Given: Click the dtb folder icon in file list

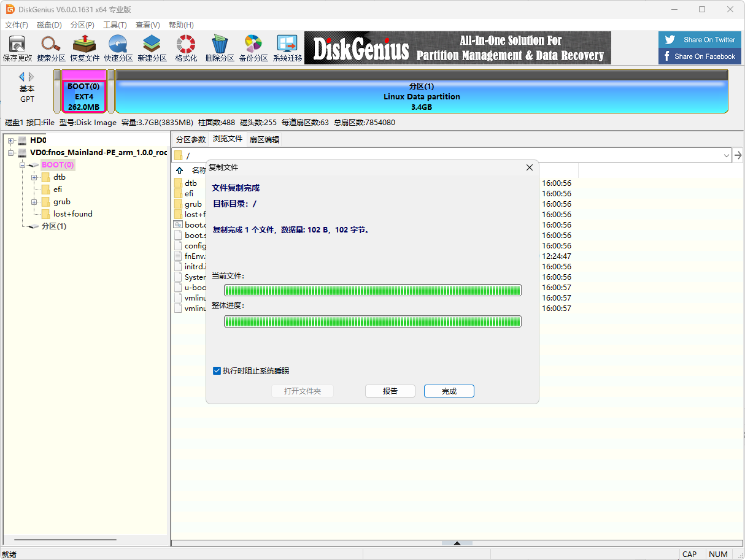Looking at the screenshot, I should [x=178, y=183].
